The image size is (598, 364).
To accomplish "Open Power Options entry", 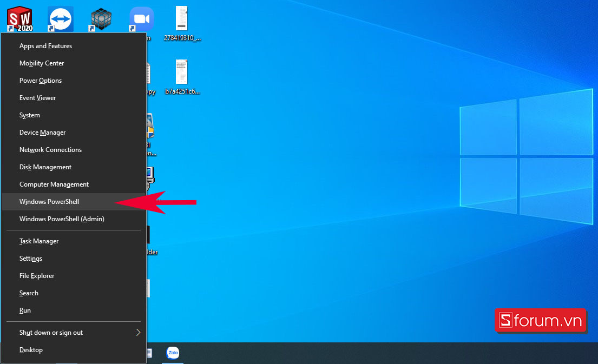I will [x=74, y=81].
